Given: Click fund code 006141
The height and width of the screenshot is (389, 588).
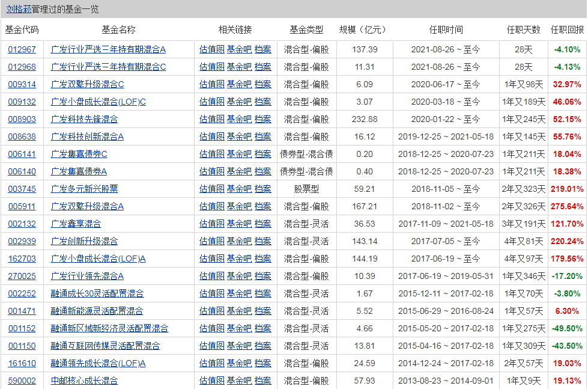Looking at the screenshot, I should click(x=22, y=154).
